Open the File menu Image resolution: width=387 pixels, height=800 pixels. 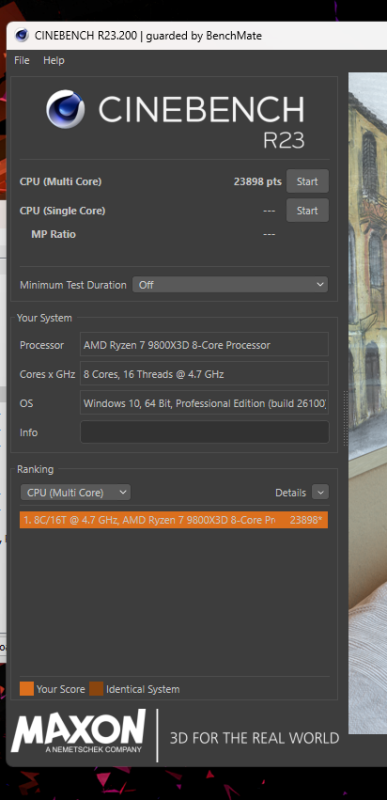pyautogui.click(x=22, y=60)
